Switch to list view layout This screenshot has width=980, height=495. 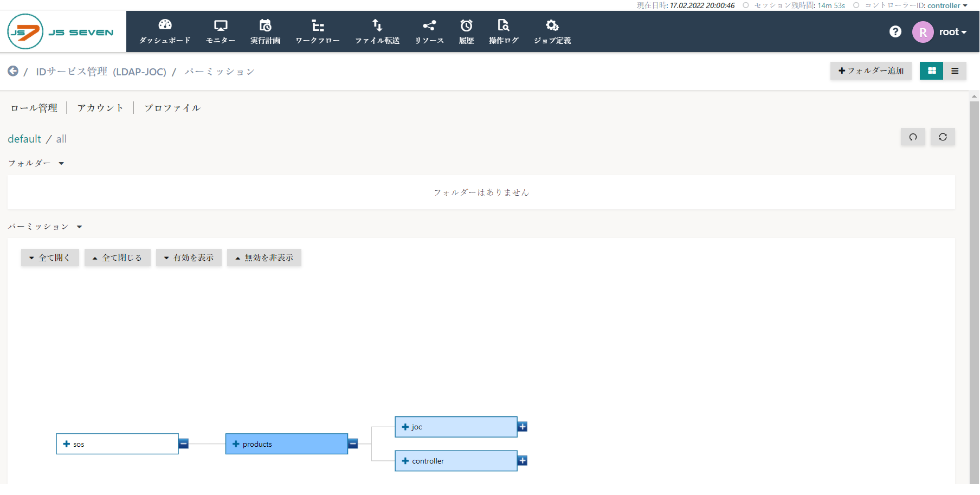pyautogui.click(x=955, y=70)
